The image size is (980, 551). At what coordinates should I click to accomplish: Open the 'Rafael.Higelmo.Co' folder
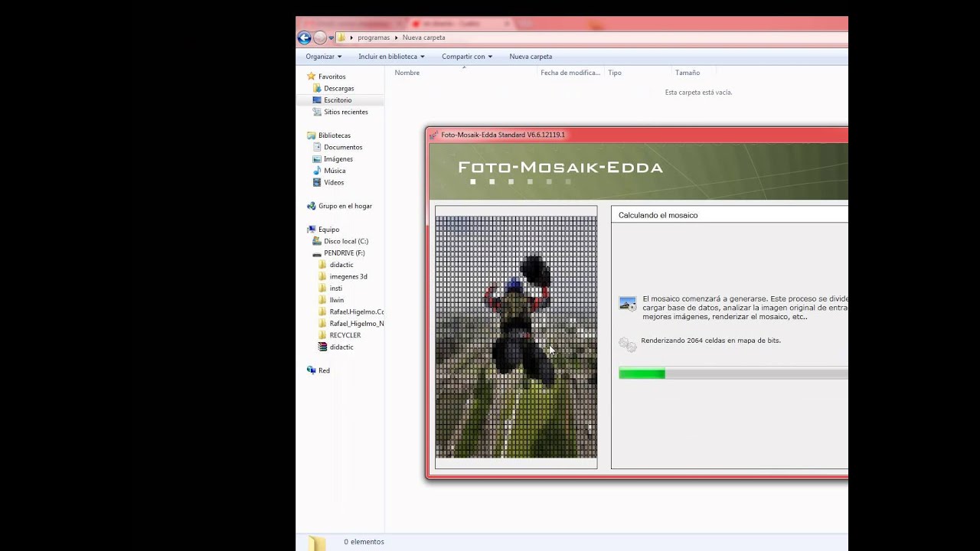[357, 312]
